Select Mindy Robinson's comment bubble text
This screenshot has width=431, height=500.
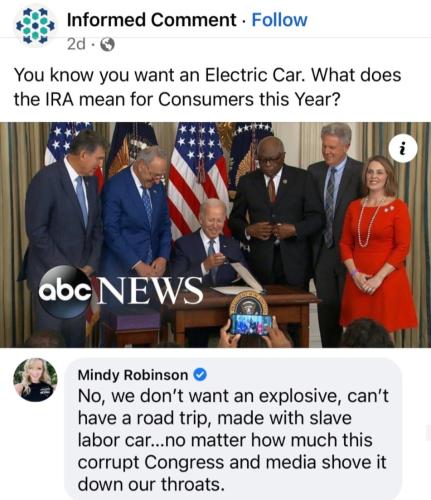click(233, 439)
